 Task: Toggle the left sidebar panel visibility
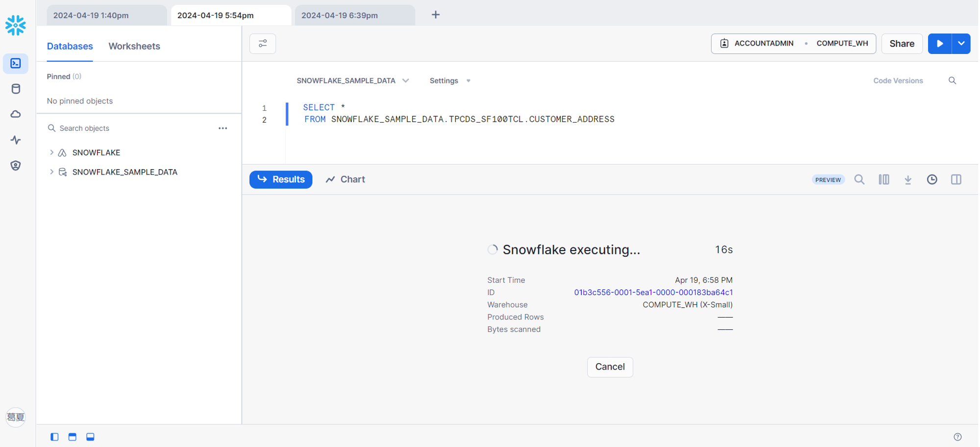click(54, 437)
